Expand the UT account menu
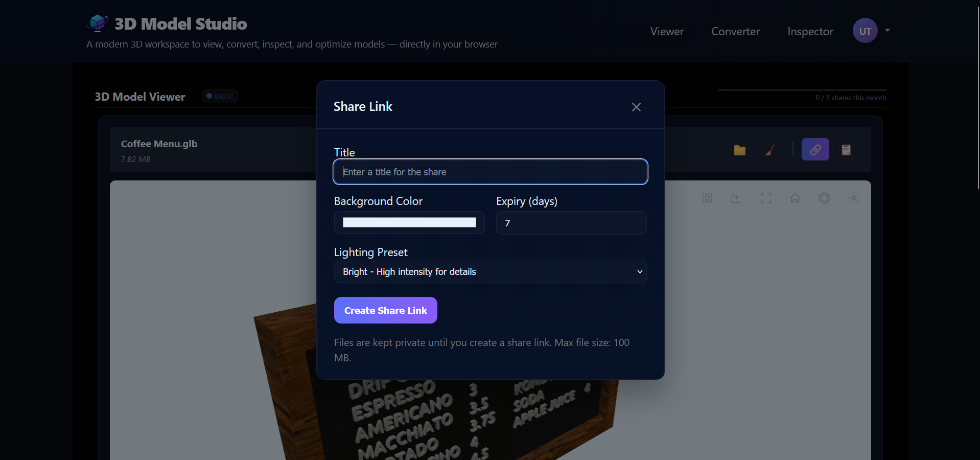 871,31
